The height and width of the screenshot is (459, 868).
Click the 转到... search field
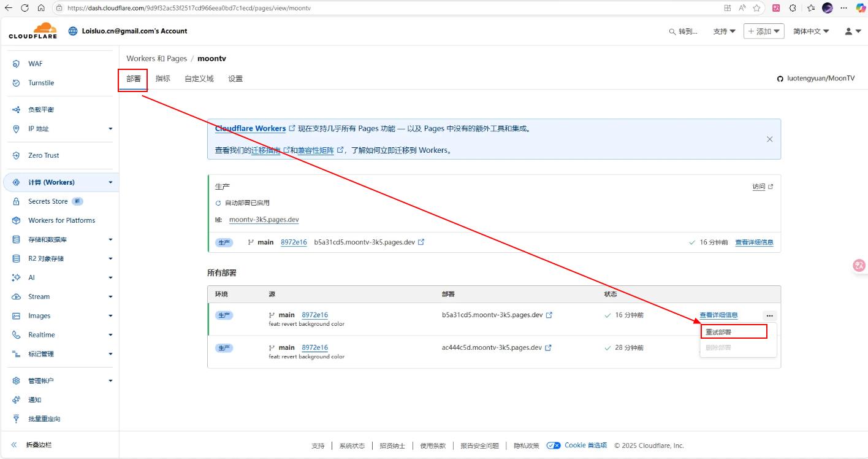coord(683,31)
